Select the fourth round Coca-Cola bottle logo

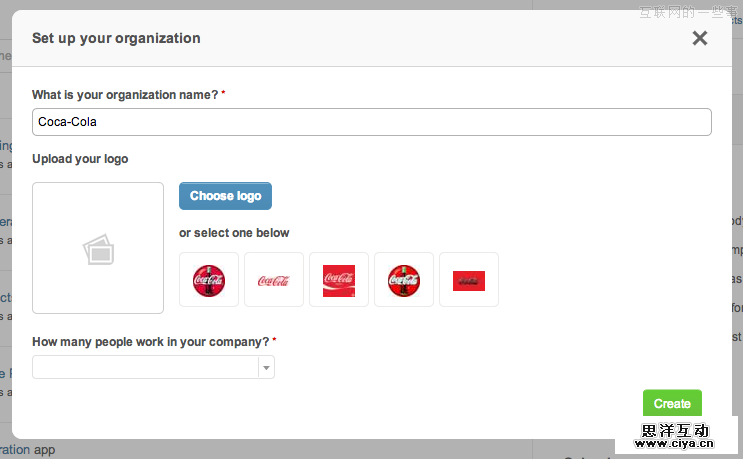[x=404, y=280]
